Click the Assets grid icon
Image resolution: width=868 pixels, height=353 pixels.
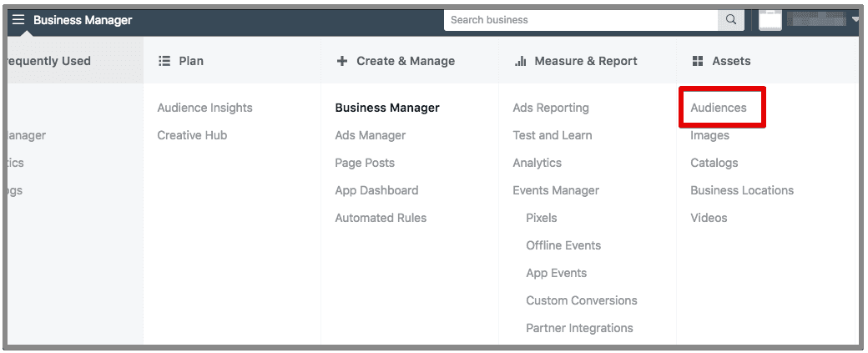pos(698,61)
